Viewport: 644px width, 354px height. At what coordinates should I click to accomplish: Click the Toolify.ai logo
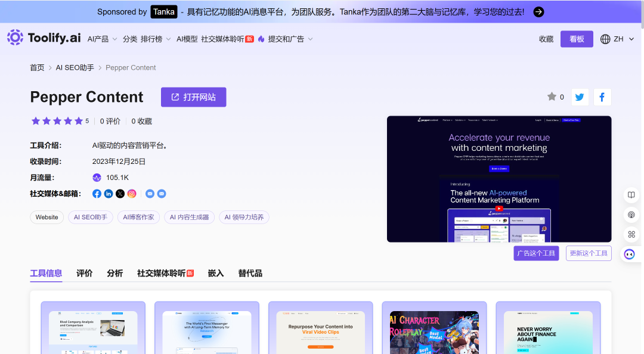click(x=44, y=38)
